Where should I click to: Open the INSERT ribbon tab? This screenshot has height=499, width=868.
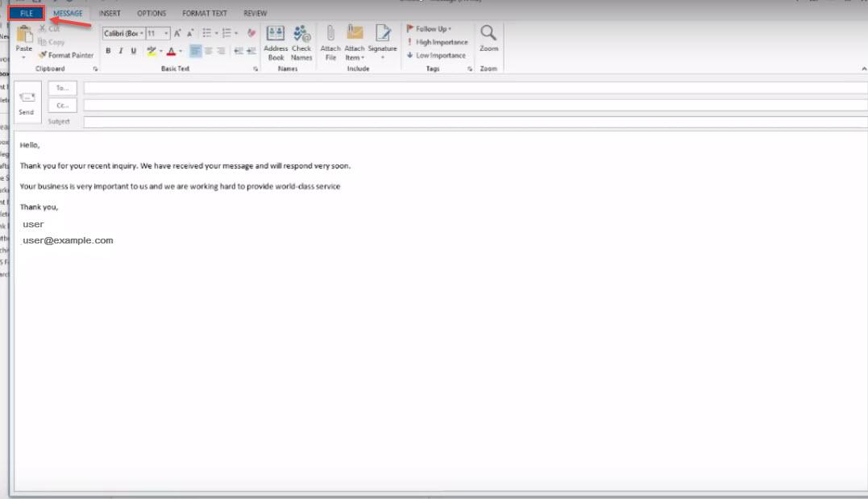pyautogui.click(x=110, y=13)
